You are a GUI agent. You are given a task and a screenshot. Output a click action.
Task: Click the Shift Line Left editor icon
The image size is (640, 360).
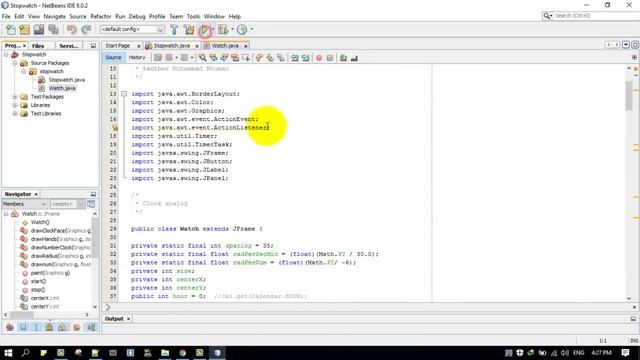[295, 58]
